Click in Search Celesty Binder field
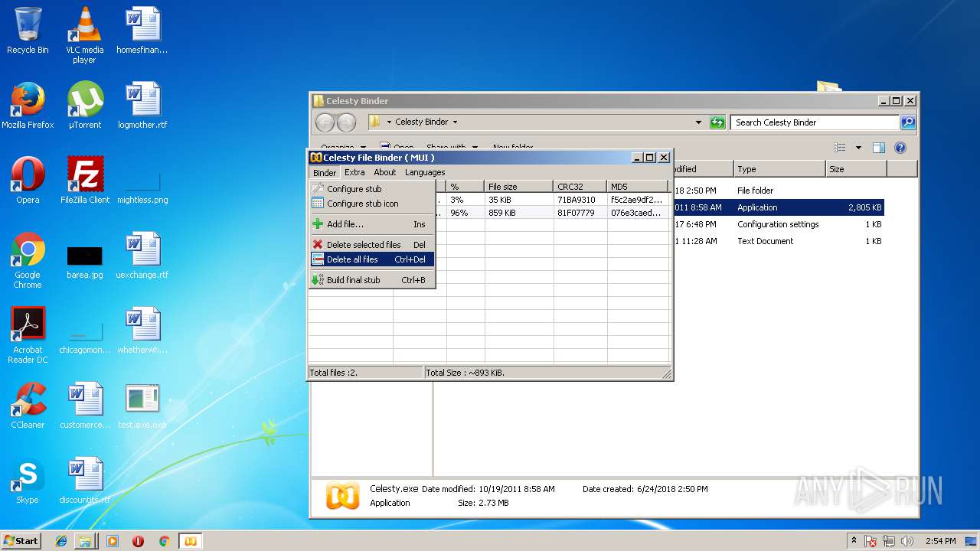Image resolution: width=980 pixels, height=551 pixels. 815,122
